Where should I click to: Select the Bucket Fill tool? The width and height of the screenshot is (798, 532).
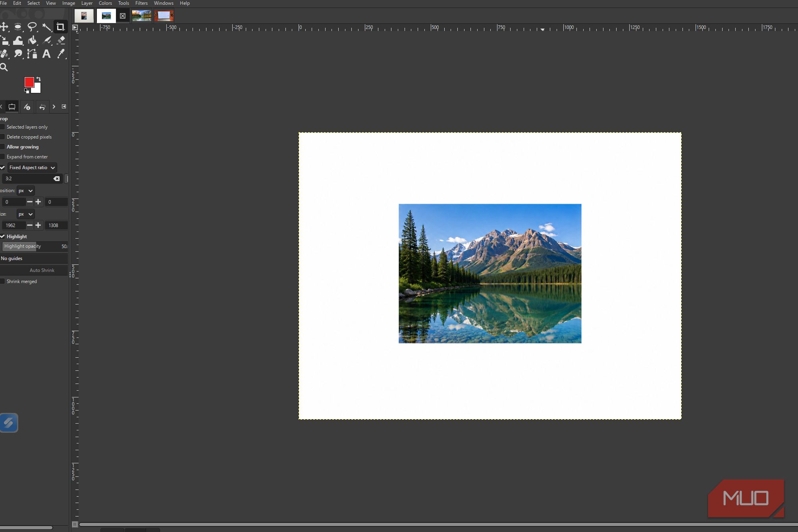point(32,40)
